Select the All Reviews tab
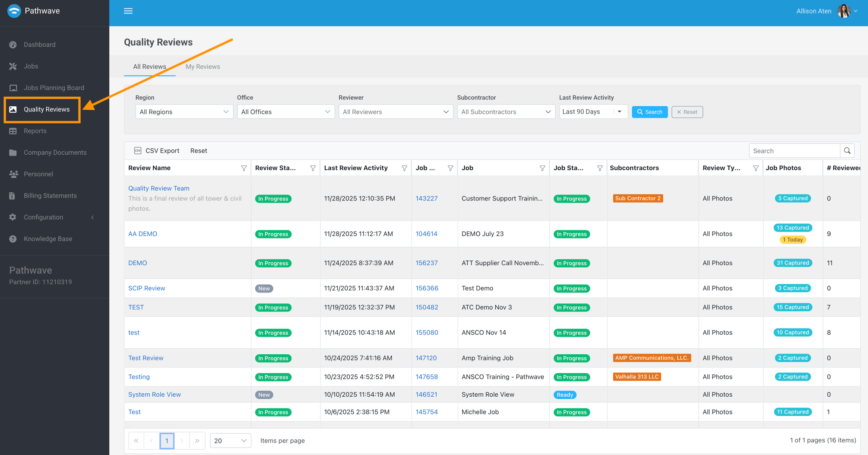The height and width of the screenshot is (455, 868). point(149,67)
